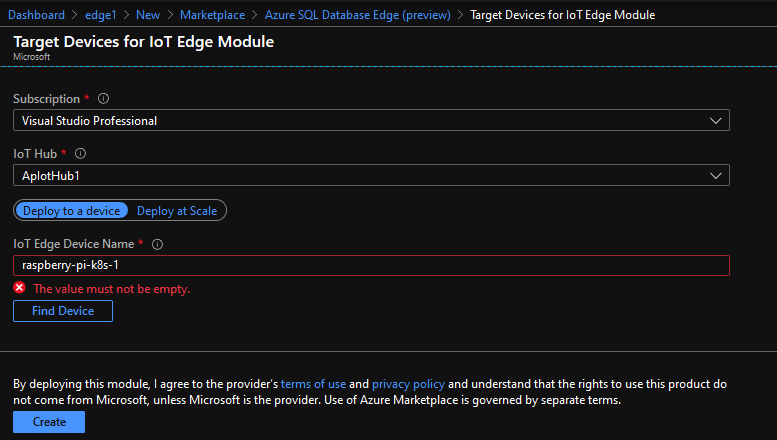Open the terms of use link
This screenshot has width=777, height=440.
(313, 384)
